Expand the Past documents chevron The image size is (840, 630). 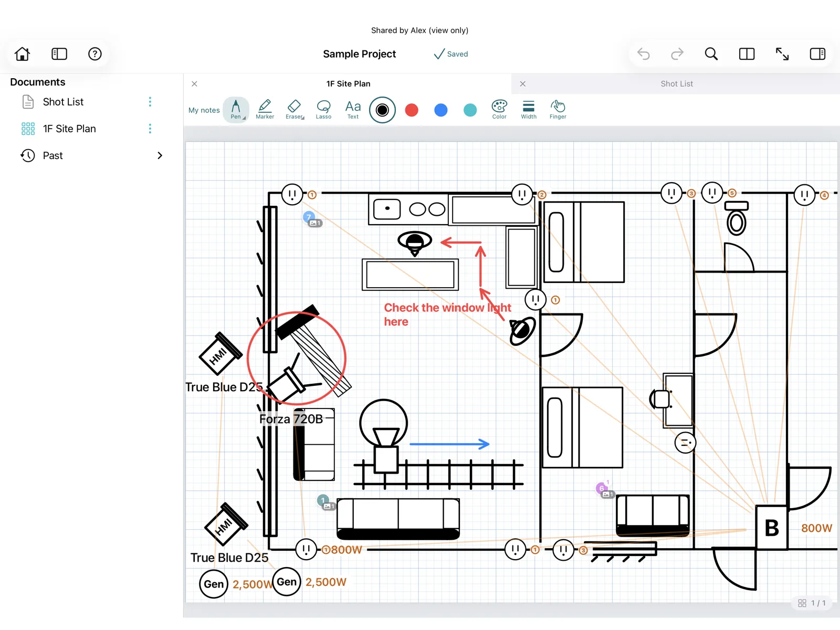[x=160, y=155]
